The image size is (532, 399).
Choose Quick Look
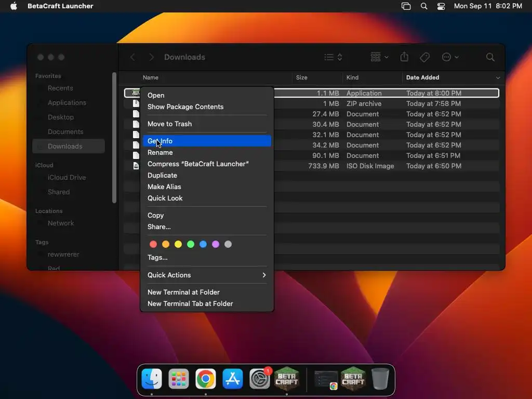click(x=207, y=198)
